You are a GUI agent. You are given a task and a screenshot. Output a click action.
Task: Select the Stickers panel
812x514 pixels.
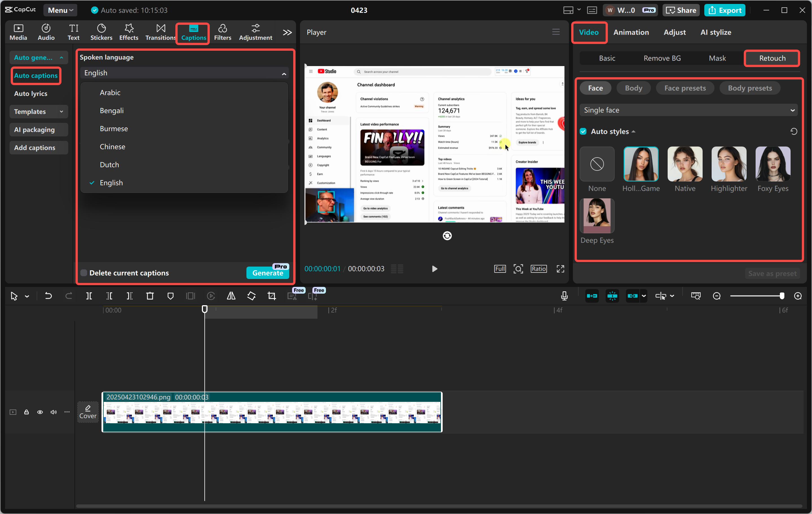pyautogui.click(x=101, y=32)
